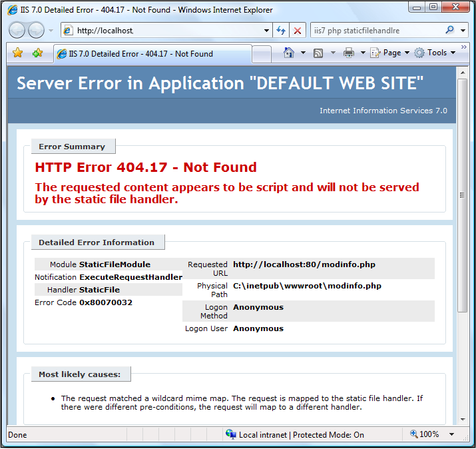
Task: Open the Tools menu
Action: point(435,53)
